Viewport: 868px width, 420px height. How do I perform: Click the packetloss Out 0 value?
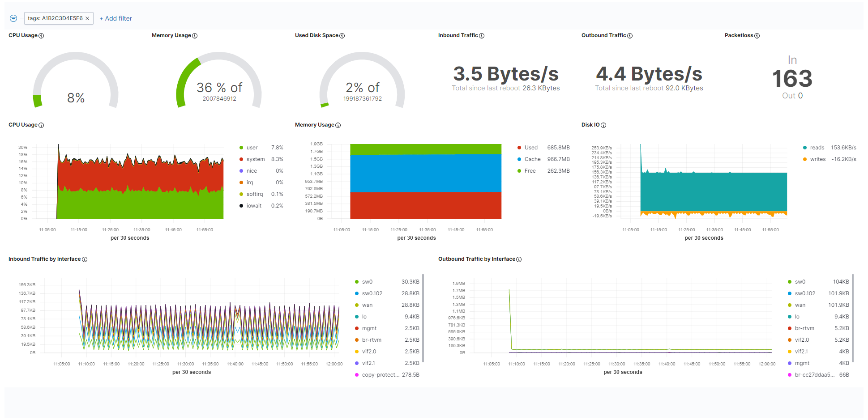point(792,96)
